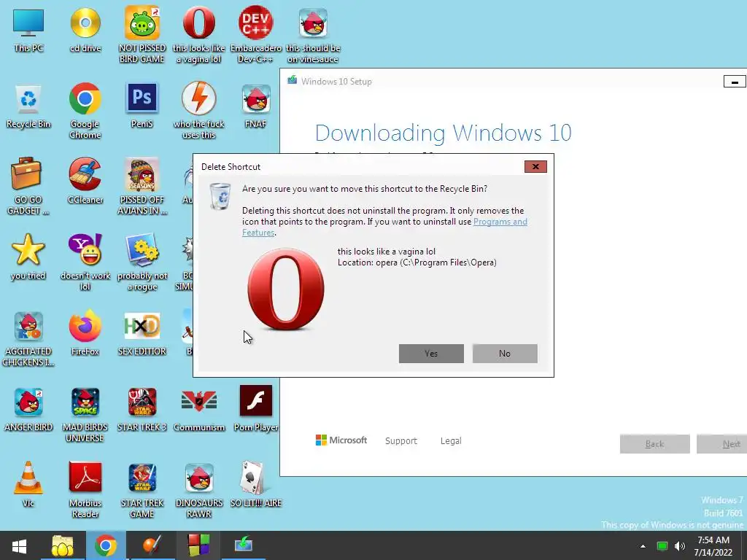Select the CCleaner desktop shortcut

(85, 181)
